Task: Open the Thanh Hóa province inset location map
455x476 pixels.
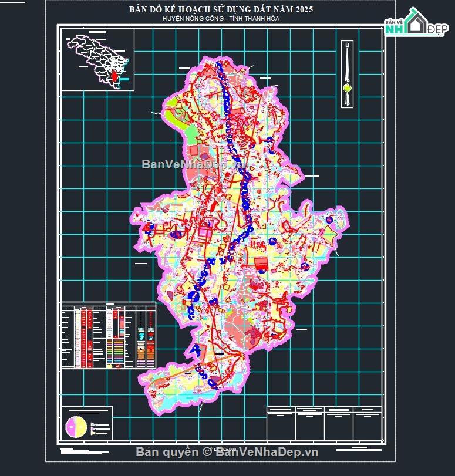Action: [x=98, y=60]
